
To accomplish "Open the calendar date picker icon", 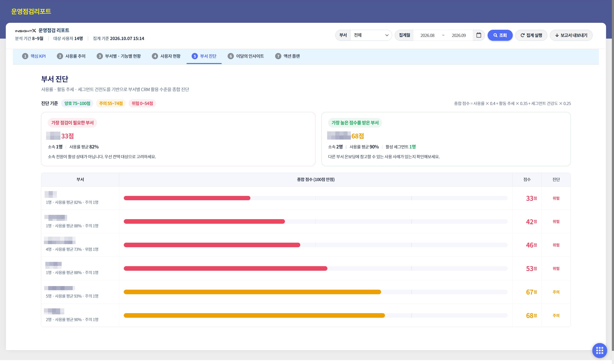I will point(478,35).
